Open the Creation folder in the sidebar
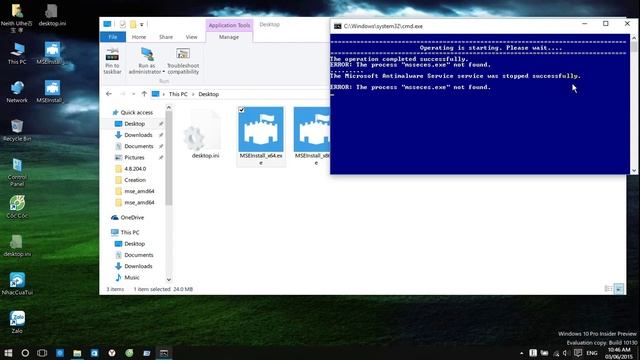640x360 pixels. [x=135, y=180]
